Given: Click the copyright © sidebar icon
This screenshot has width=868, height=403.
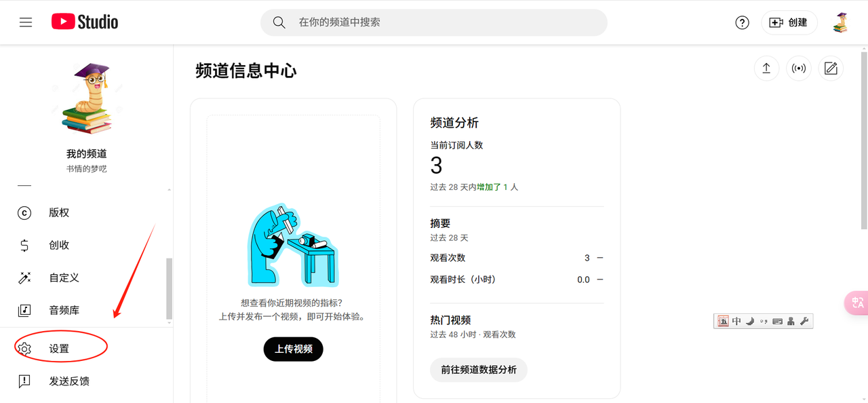Looking at the screenshot, I should coord(24,213).
